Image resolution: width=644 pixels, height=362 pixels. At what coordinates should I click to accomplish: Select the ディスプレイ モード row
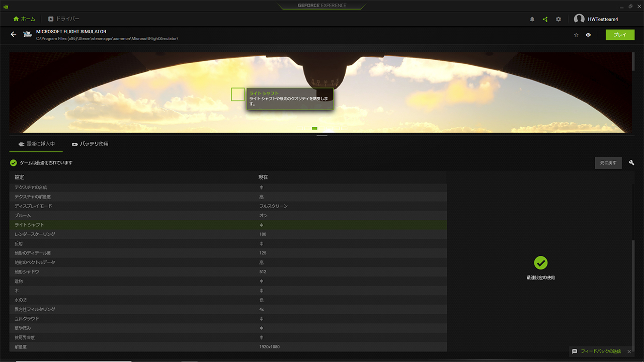point(228,206)
